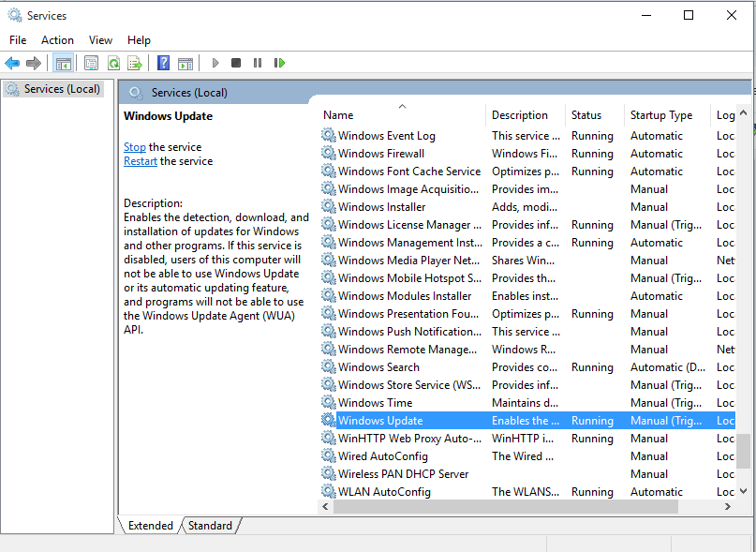756x552 pixels.
Task: Click gear icon beside Windows Time
Action: (328, 402)
